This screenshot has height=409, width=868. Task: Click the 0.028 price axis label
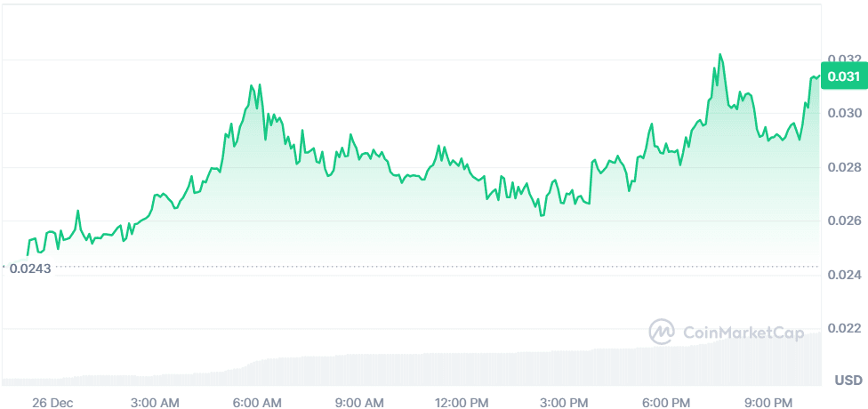844,167
